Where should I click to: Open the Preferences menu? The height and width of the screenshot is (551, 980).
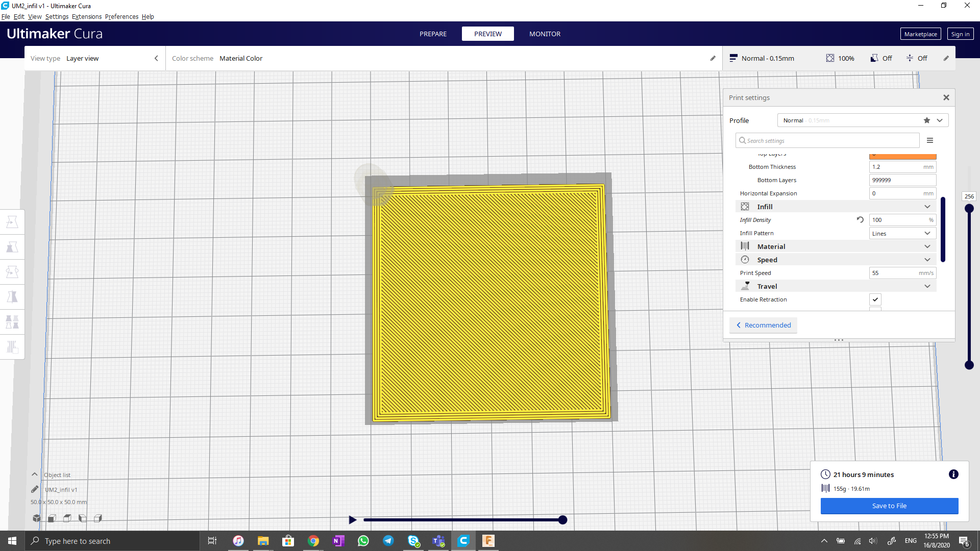121,17
